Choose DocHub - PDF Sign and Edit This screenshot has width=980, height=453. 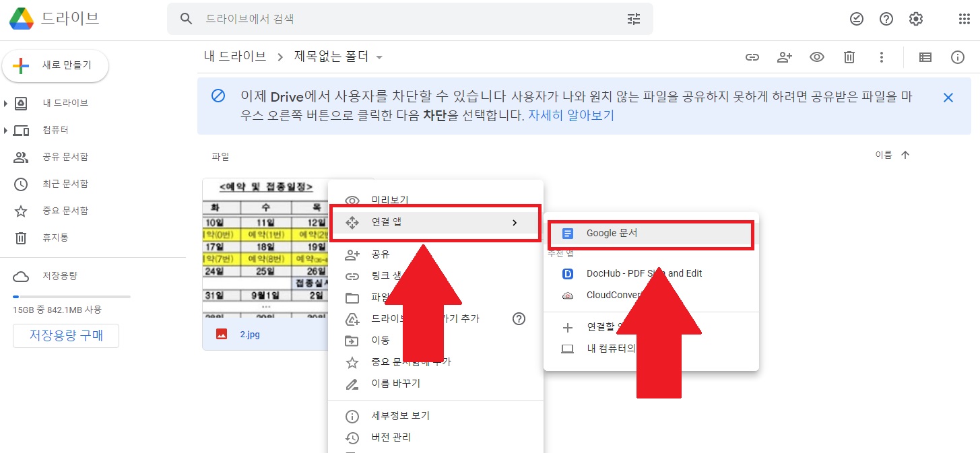coord(651,273)
